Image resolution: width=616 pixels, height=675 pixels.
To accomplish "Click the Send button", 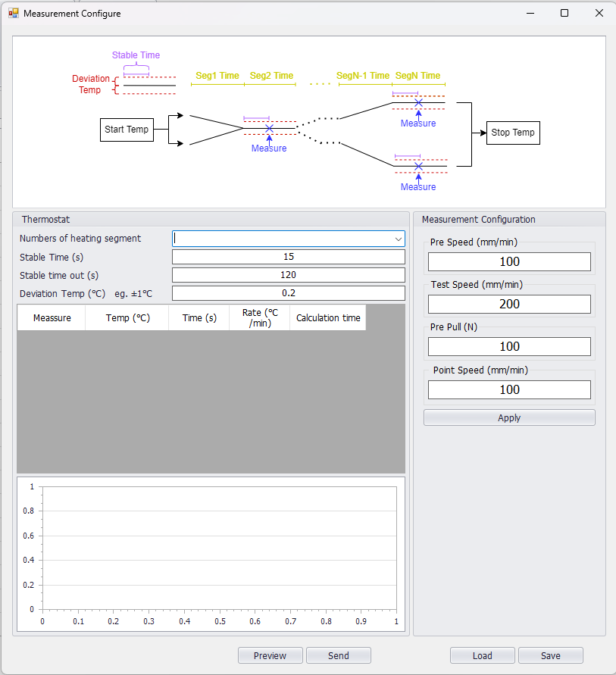I will pyautogui.click(x=339, y=655).
